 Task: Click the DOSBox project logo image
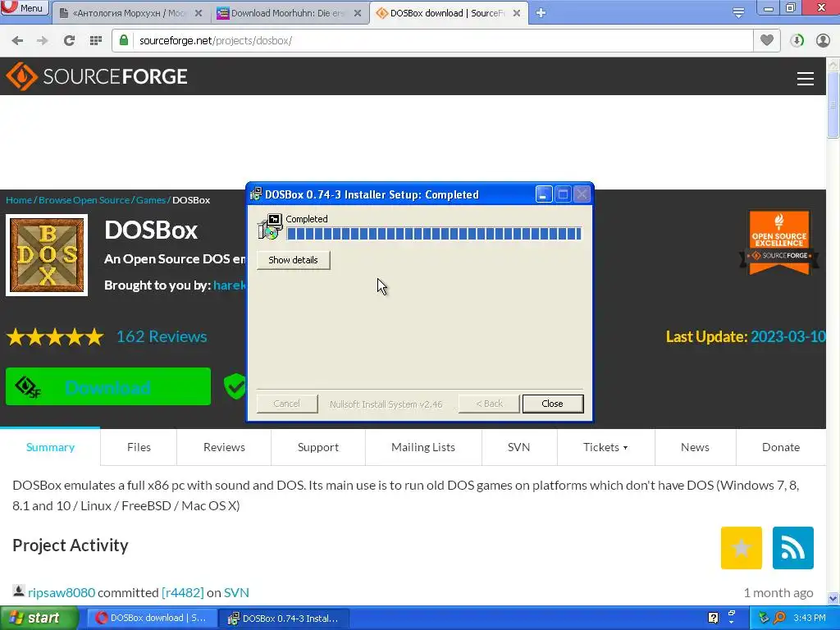coord(47,255)
